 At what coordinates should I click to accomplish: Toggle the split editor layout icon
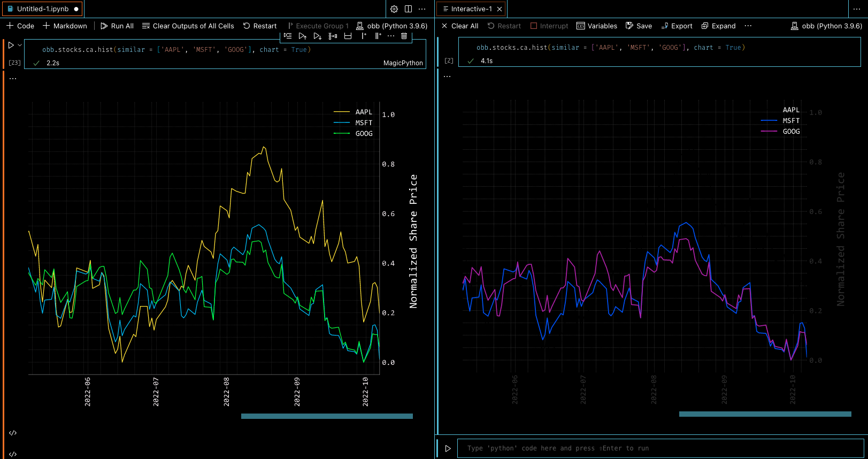tap(408, 9)
